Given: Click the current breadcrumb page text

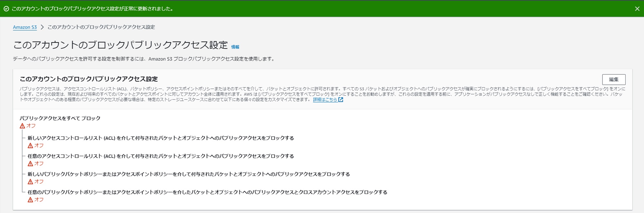Looking at the screenshot, I should point(101,27).
